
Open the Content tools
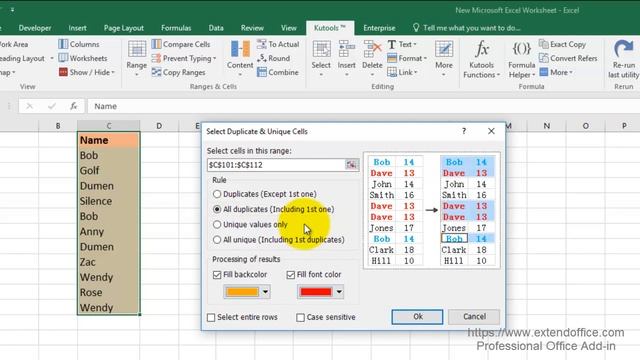coord(240,58)
